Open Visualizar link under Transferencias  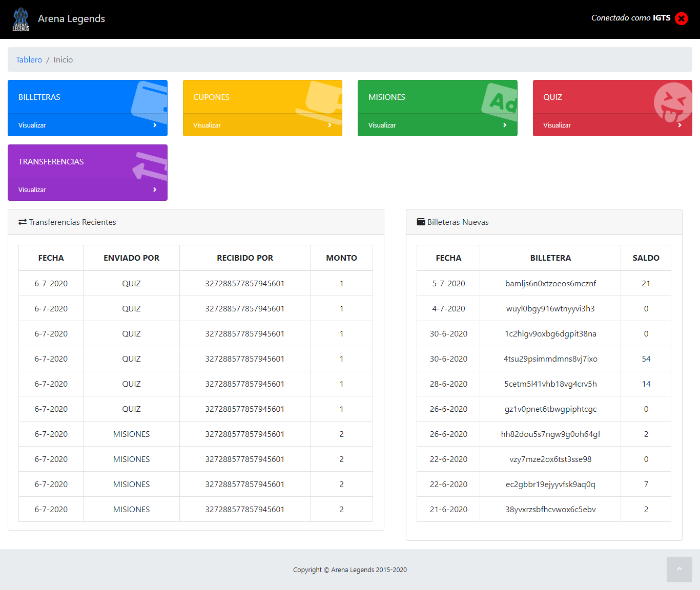tap(32, 189)
